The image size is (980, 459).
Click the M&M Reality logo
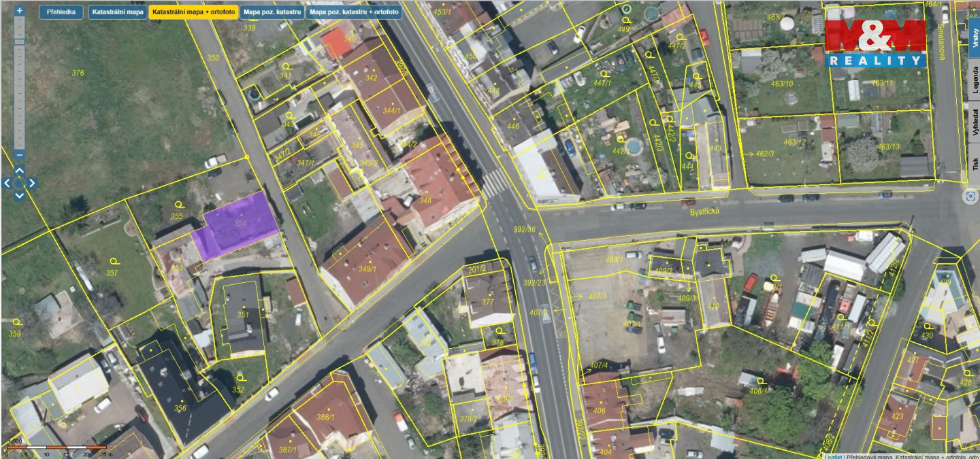tap(875, 43)
